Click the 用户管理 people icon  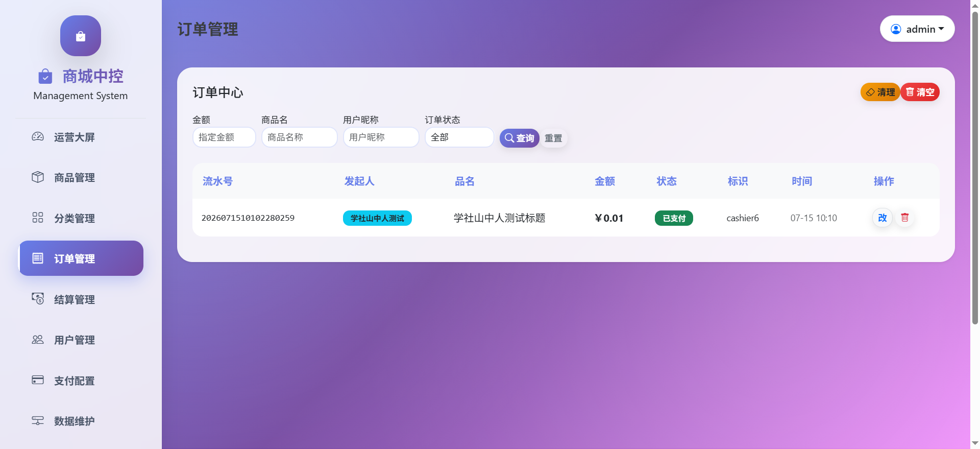point(38,339)
